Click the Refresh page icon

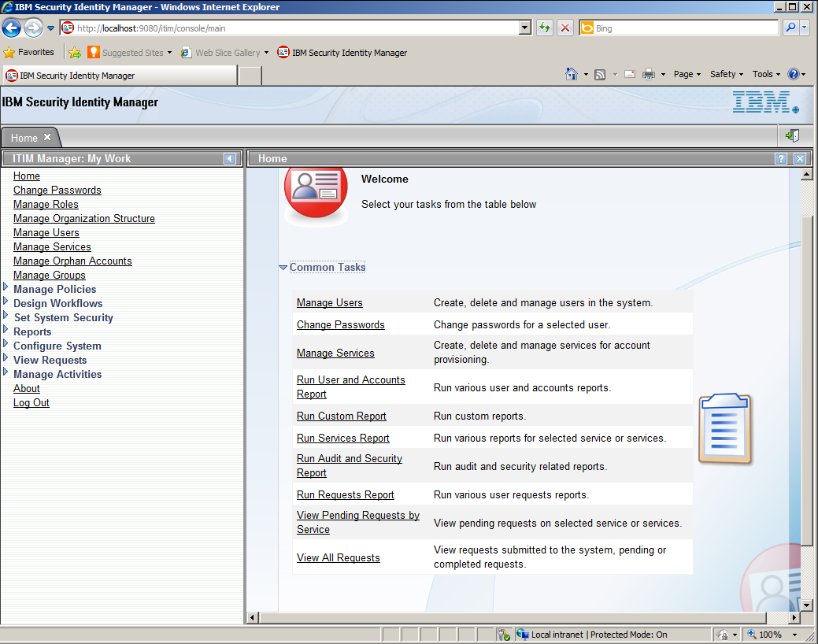pyautogui.click(x=545, y=28)
